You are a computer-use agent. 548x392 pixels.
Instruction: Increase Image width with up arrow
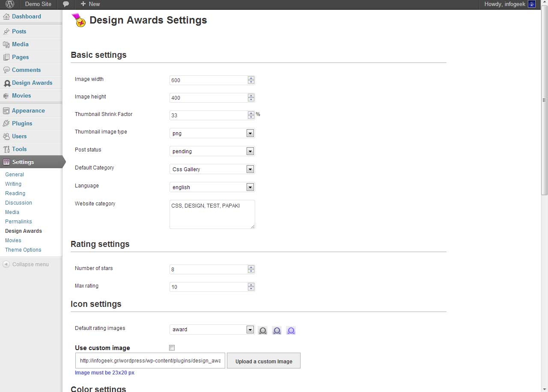251,78
